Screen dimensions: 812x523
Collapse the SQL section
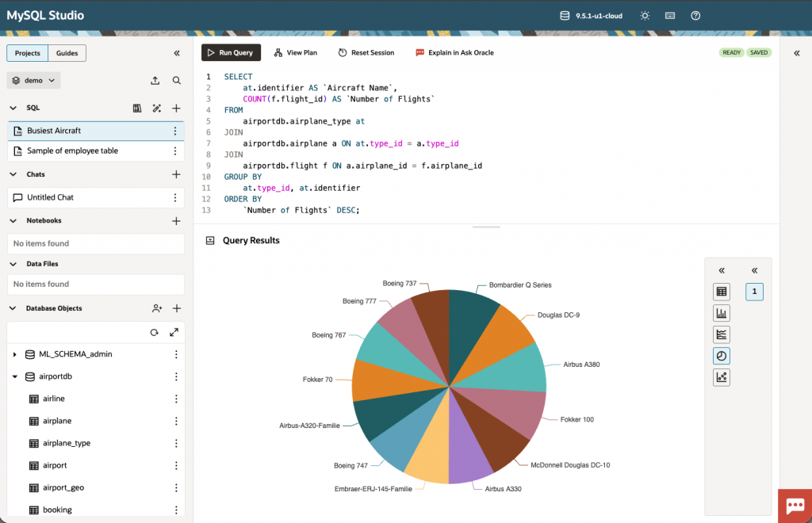12,108
